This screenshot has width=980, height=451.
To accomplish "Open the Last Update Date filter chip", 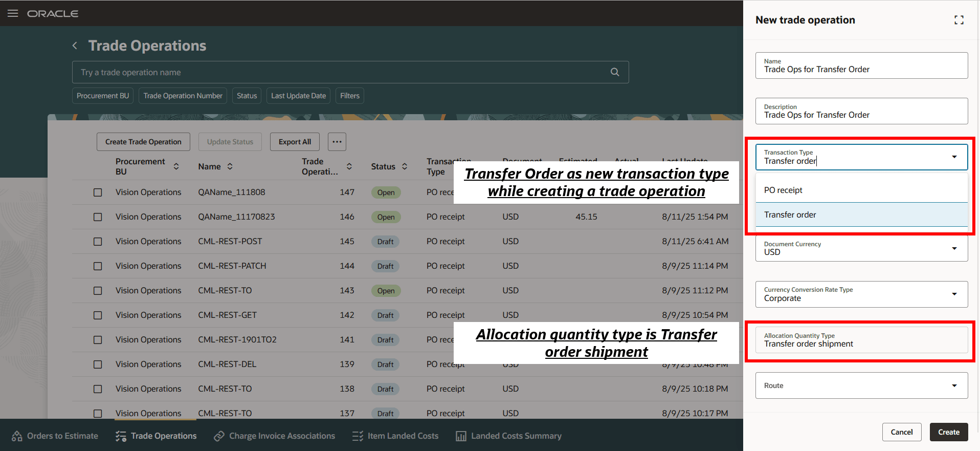I will click(x=298, y=96).
